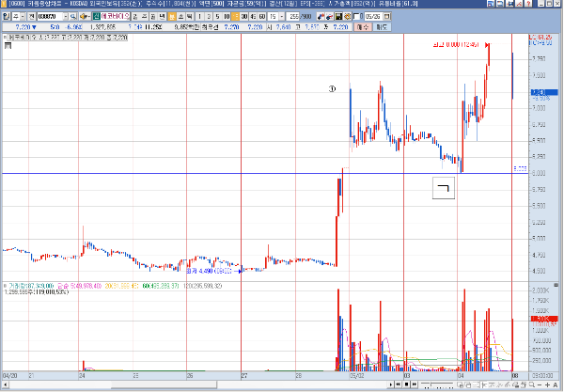Click the small table icon atop price chart

[x=8, y=45]
